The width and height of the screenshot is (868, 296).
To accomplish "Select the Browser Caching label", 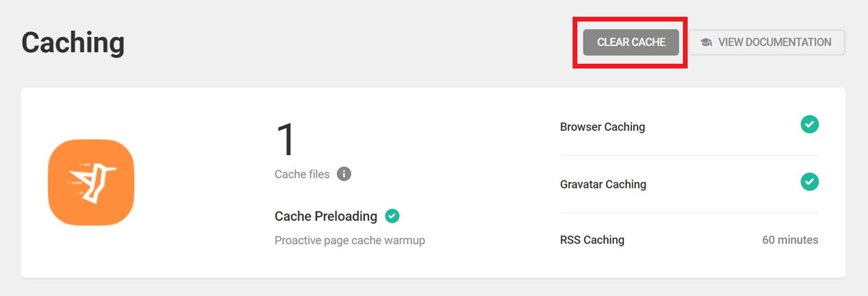I will pyautogui.click(x=603, y=127).
